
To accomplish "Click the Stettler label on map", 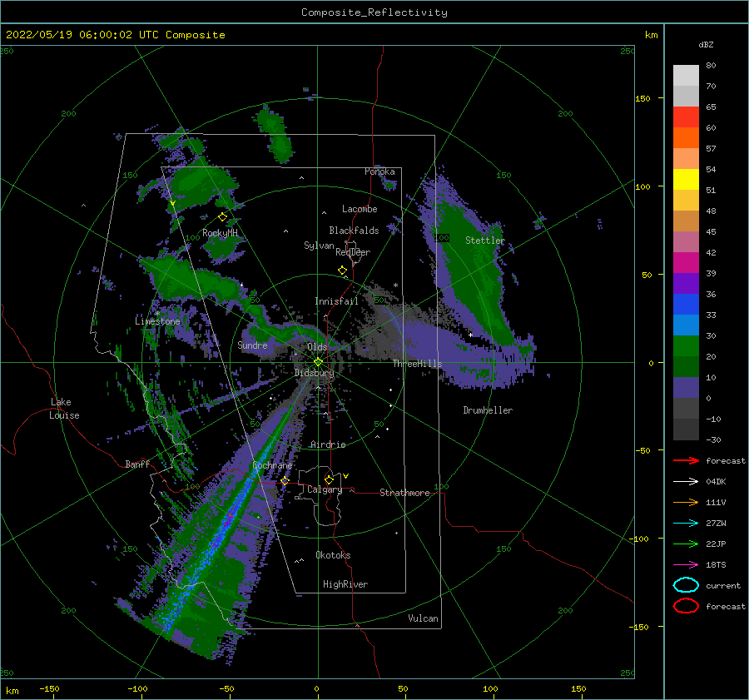I will point(485,241).
